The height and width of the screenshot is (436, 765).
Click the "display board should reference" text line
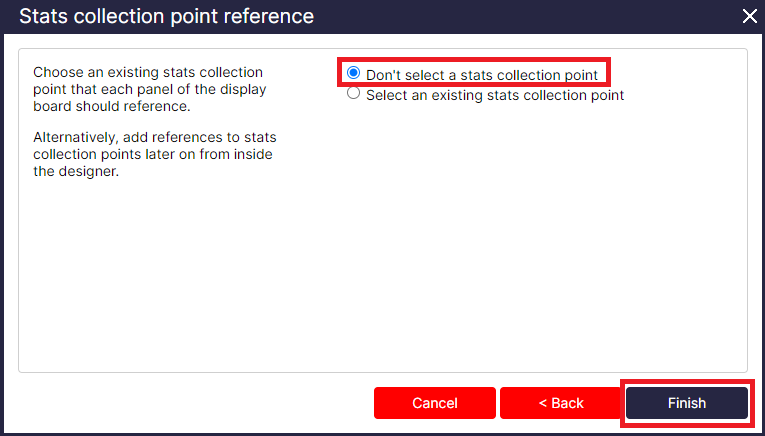(x=112, y=106)
